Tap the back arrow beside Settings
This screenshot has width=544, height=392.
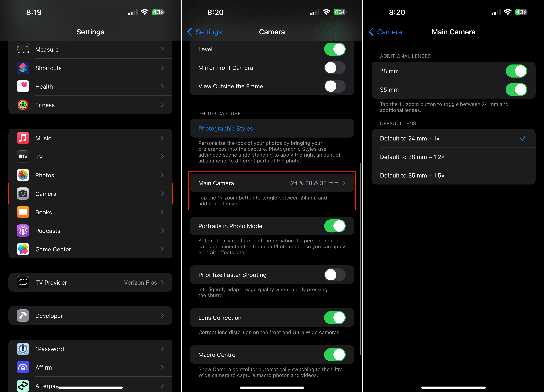click(x=189, y=32)
